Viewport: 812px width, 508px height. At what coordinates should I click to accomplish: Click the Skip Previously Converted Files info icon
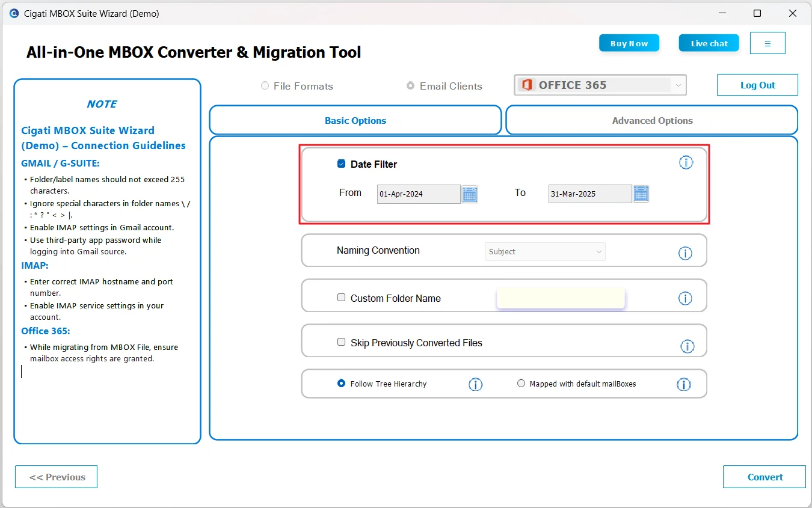click(x=687, y=346)
